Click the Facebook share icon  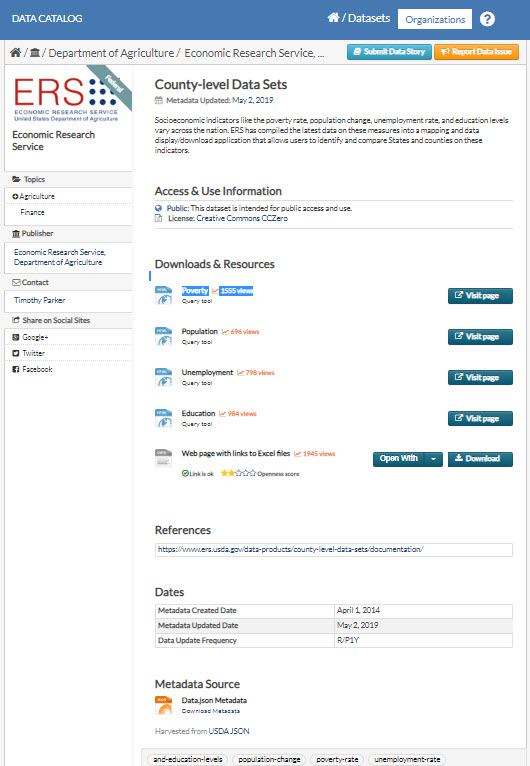tap(16, 369)
